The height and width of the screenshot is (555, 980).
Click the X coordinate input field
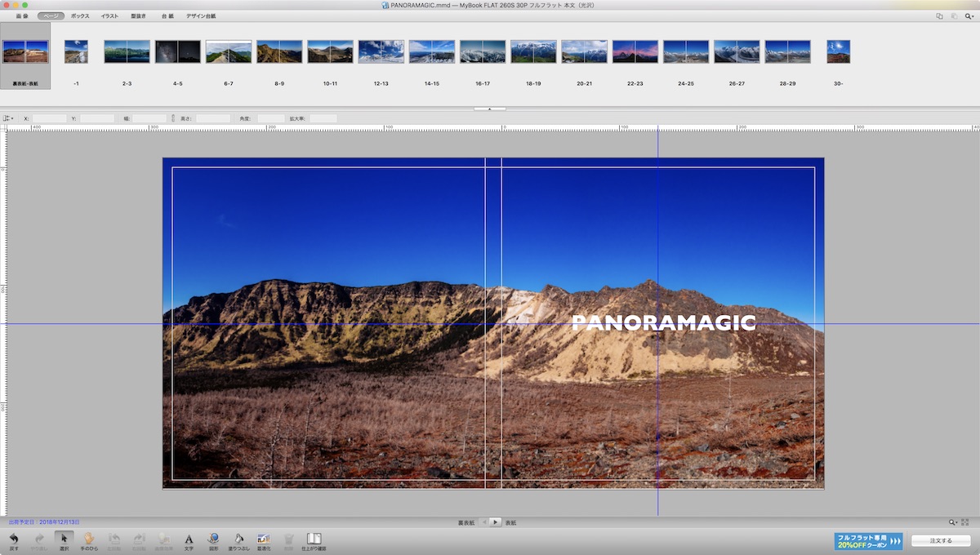(x=49, y=118)
